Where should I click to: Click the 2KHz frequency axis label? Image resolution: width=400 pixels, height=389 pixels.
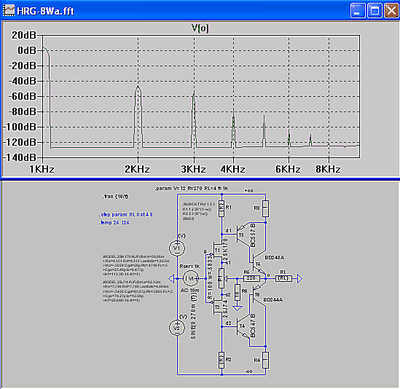pyautogui.click(x=137, y=169)
